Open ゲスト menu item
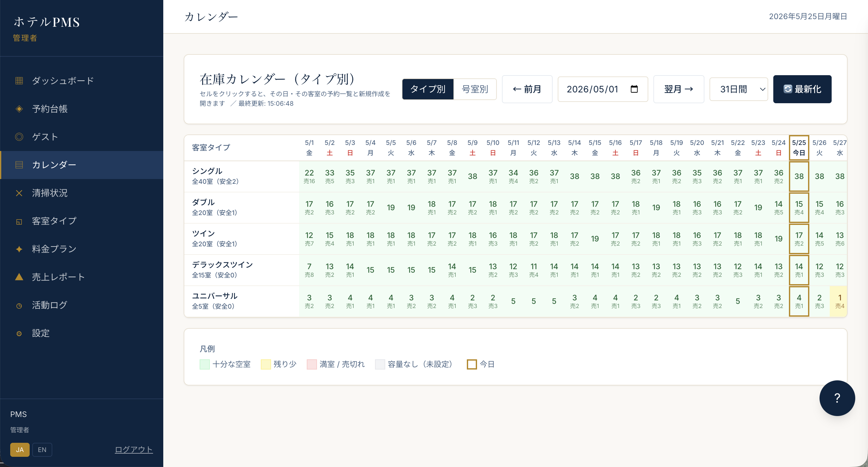This screenshot has height=467, width=868. coord(82,137)
